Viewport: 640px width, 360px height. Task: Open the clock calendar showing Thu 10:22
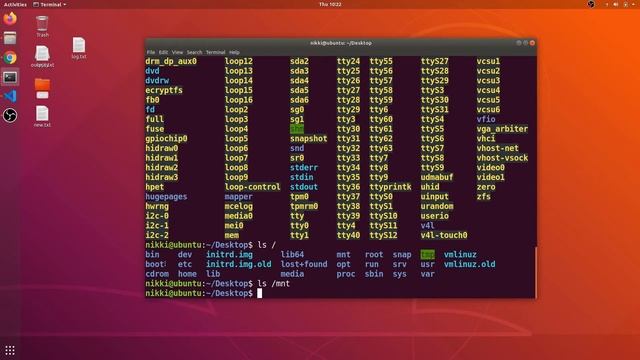330,4
